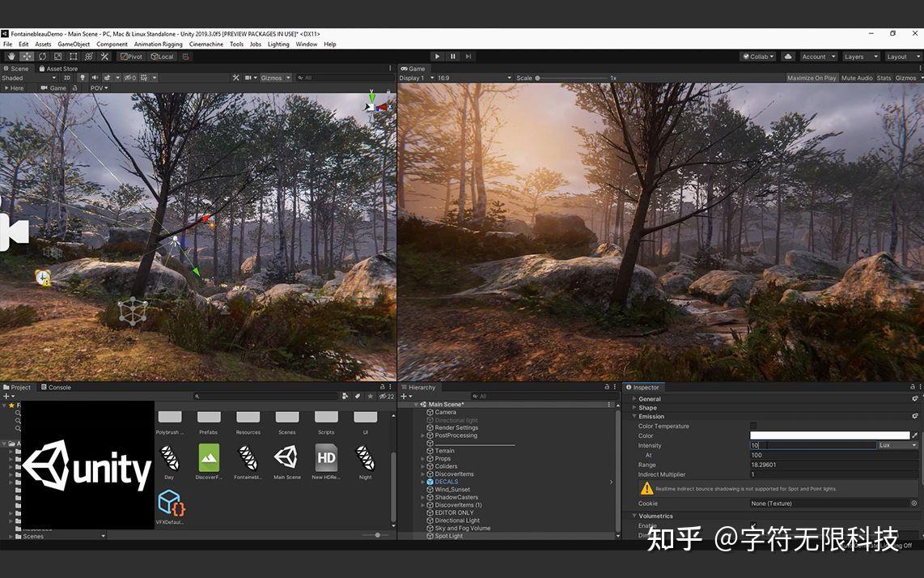
Task: Toggle Maximize On Play
Action: [x=812, y=78]
